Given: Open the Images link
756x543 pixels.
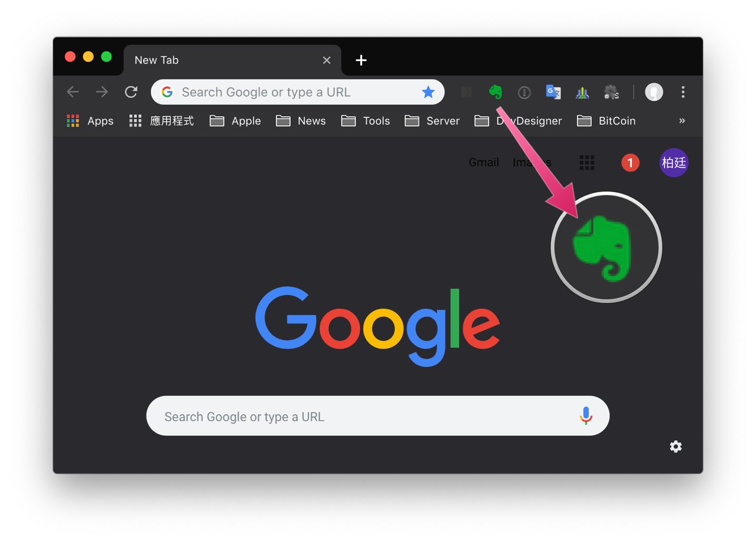Looking at the screenshot, I should 531,162.
